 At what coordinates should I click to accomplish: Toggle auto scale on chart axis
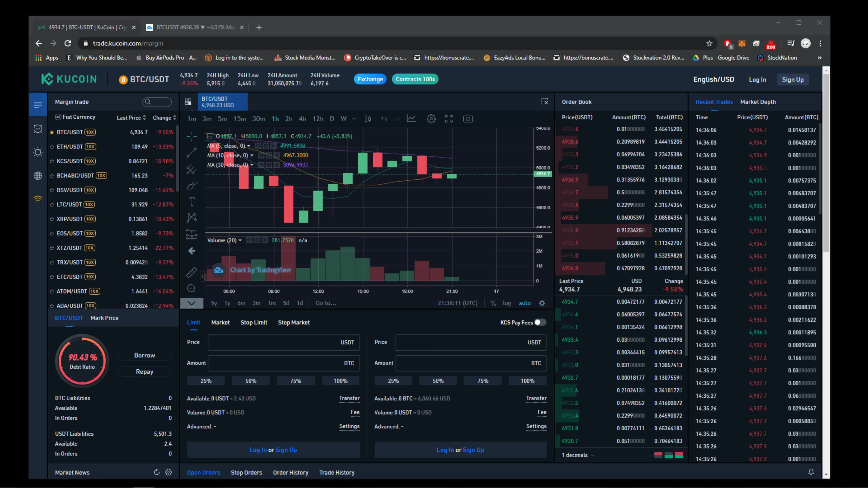(525, 303)
